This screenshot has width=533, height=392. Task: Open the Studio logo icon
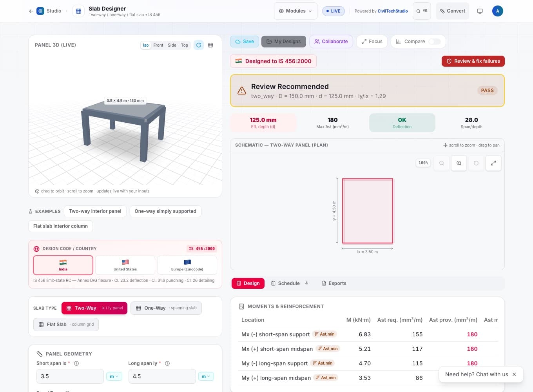click(40, 11)
